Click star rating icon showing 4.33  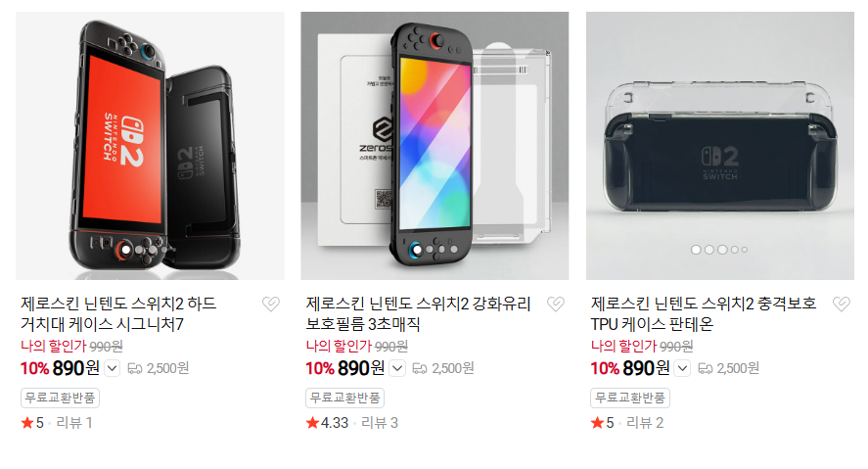click(312, 423)
